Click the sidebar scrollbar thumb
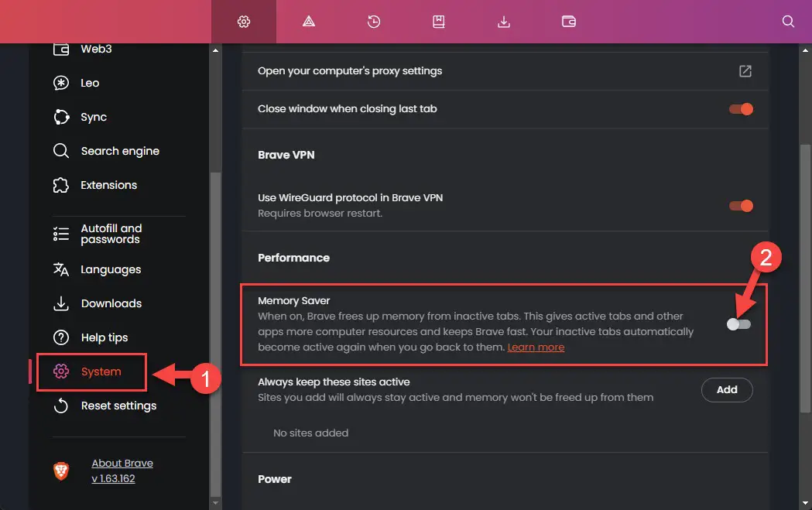 tap(215, 334)
